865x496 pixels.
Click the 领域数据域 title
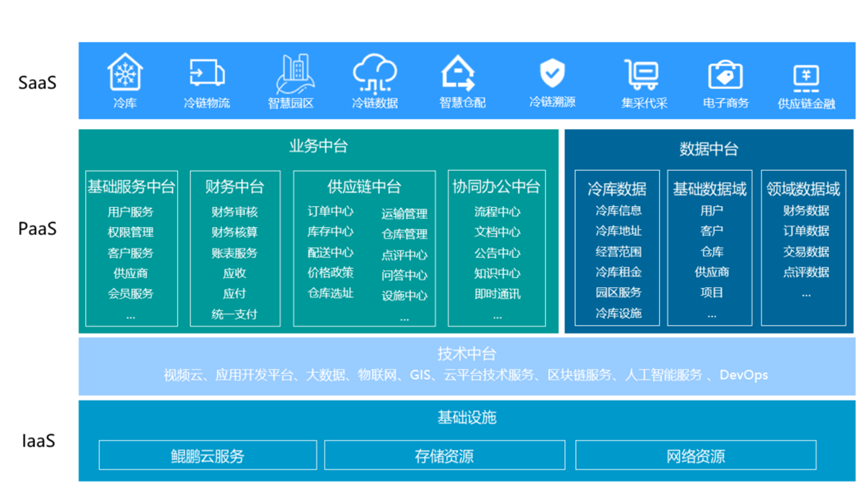tap(803, 189)
